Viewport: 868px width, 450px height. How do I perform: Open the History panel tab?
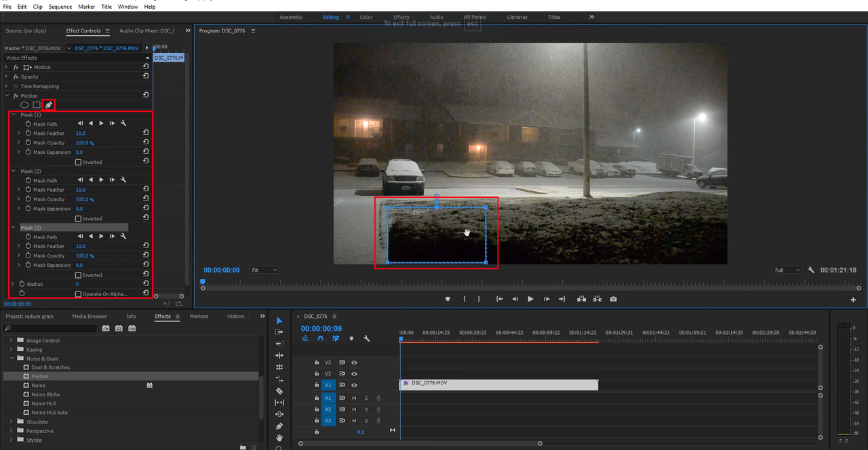(x=235, y=316)
